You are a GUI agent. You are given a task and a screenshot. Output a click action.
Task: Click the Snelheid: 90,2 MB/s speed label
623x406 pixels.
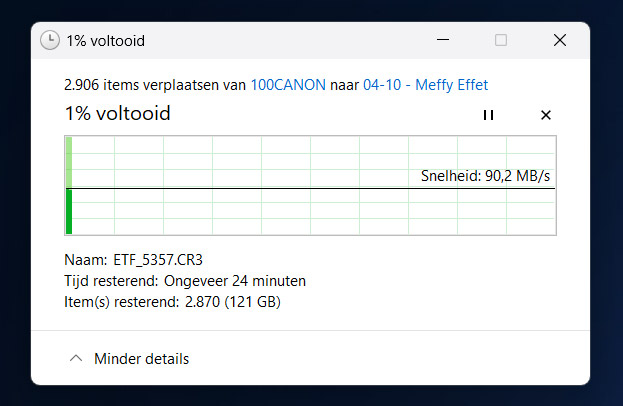[485, 176]
